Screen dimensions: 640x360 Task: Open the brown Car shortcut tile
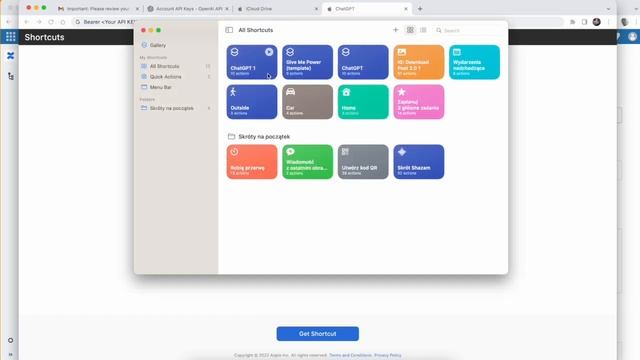click(307, 102)
